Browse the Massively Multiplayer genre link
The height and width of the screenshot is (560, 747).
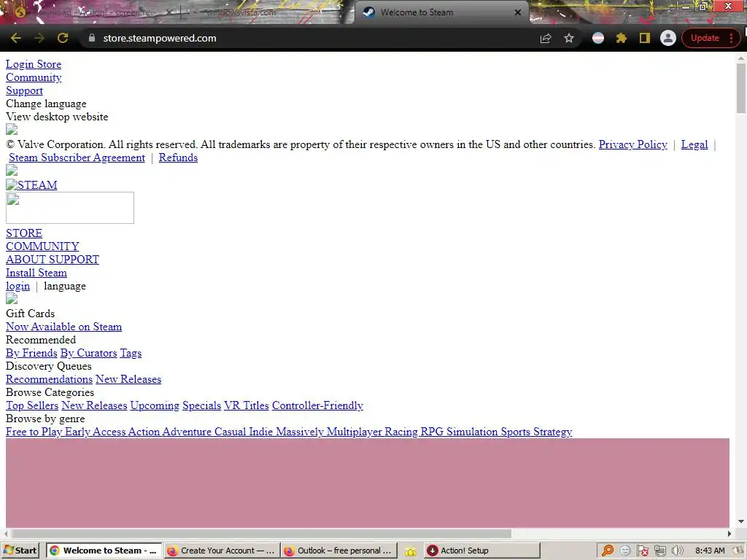(329, 432)
